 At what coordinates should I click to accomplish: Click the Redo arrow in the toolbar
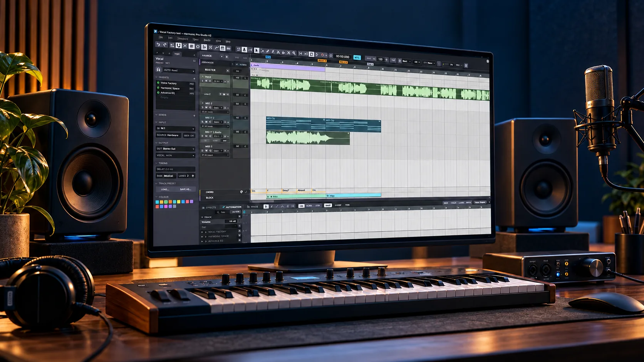coord(165,45)
